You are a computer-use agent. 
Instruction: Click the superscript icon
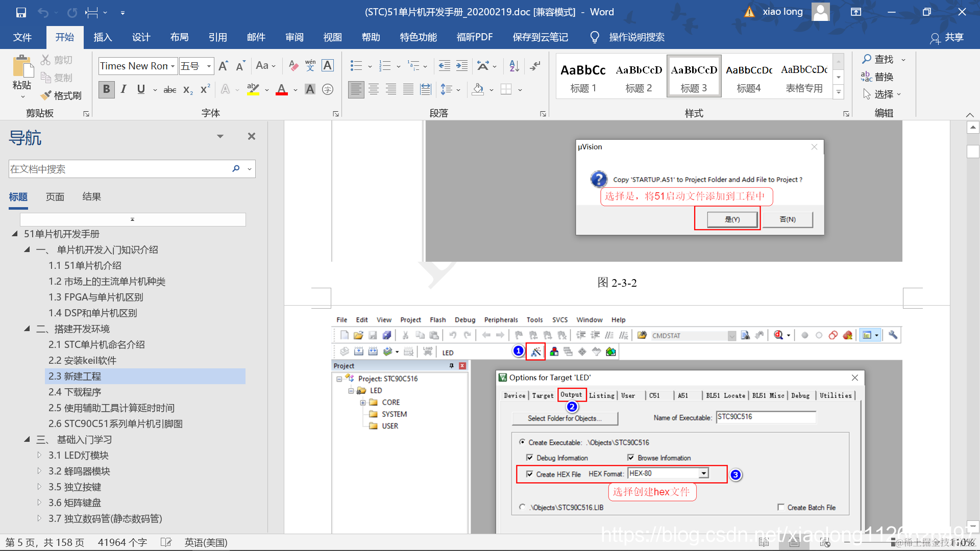click(x=205, y=89)
